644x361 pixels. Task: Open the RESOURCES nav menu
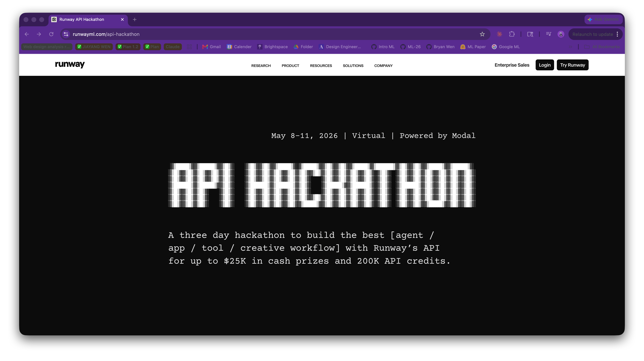click(321, 66)
